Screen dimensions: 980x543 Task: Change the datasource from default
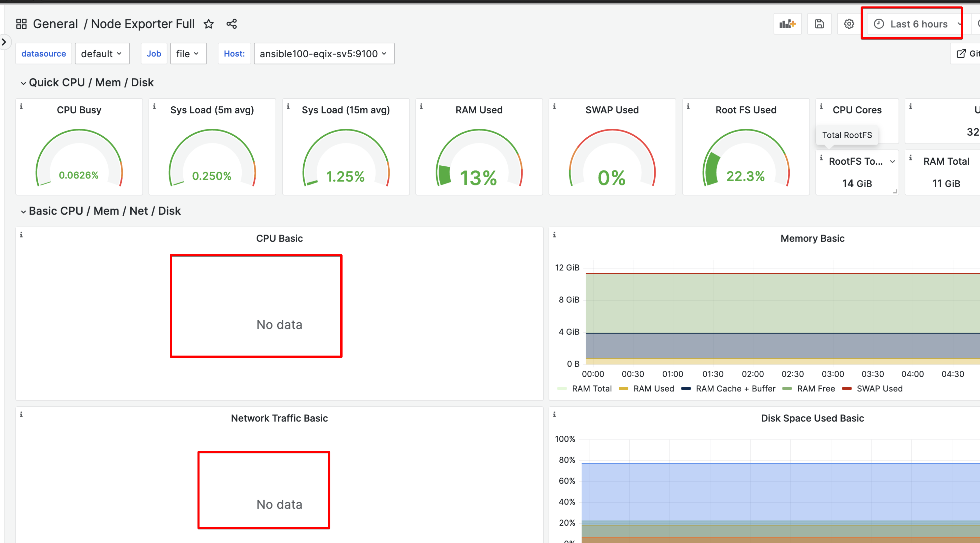[102, 53]
